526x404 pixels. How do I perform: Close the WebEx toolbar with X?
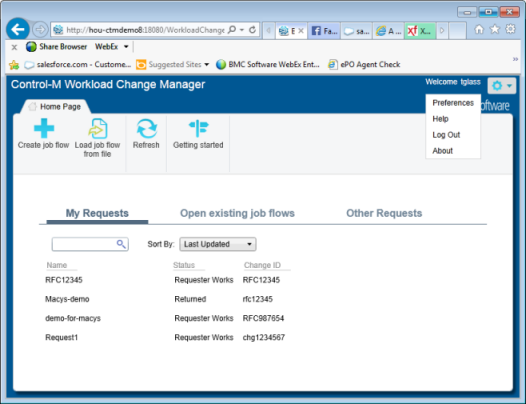(14, 47)
